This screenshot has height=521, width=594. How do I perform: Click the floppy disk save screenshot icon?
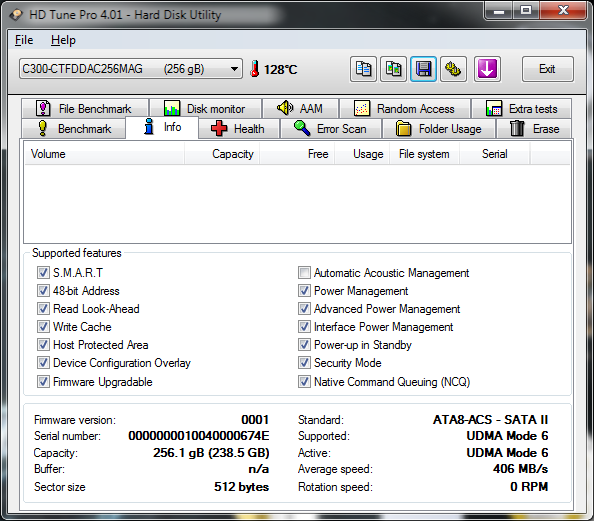coord(423,69)
